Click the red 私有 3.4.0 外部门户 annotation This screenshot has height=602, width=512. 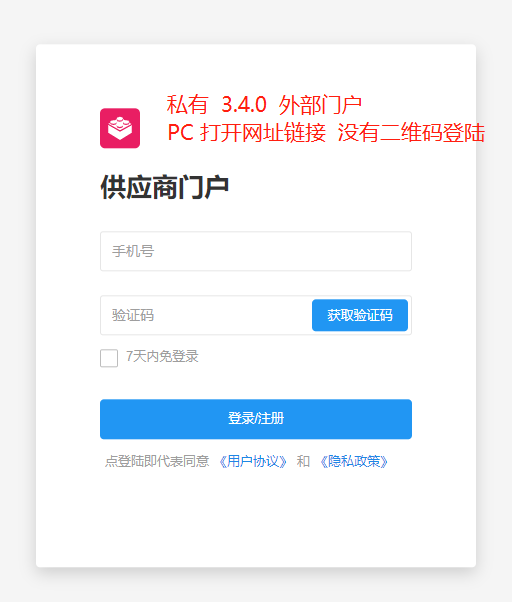coord(264,105)
